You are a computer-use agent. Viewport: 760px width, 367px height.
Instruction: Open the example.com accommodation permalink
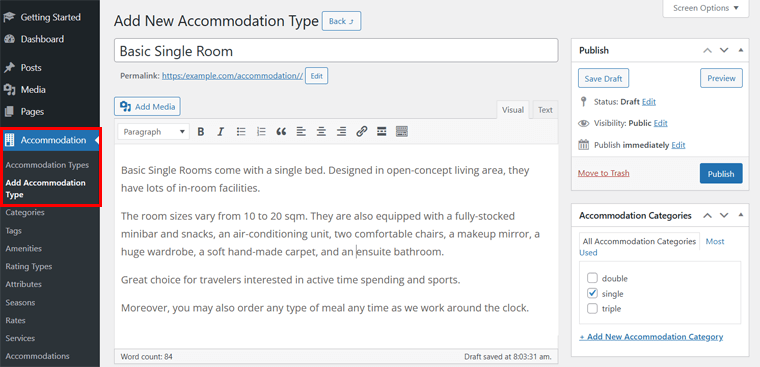(x=233, y=76)
